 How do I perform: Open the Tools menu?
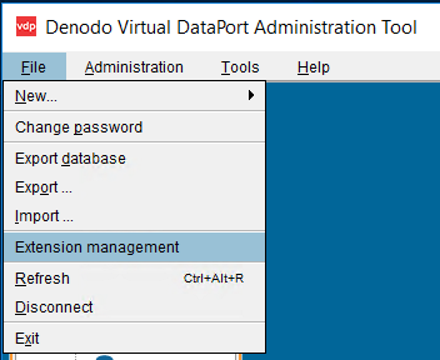click(240, 67)
